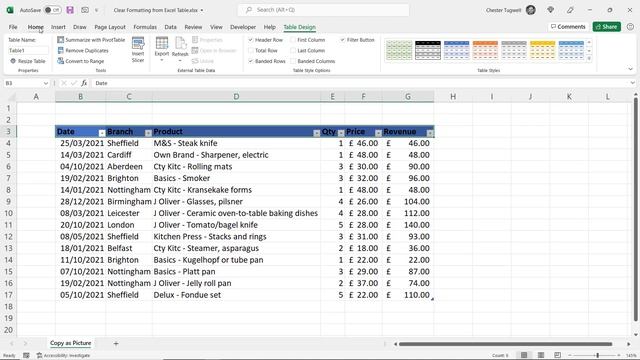Screen dimensions: 640x360
Task: Open the File menu
Action: [13, 27]
